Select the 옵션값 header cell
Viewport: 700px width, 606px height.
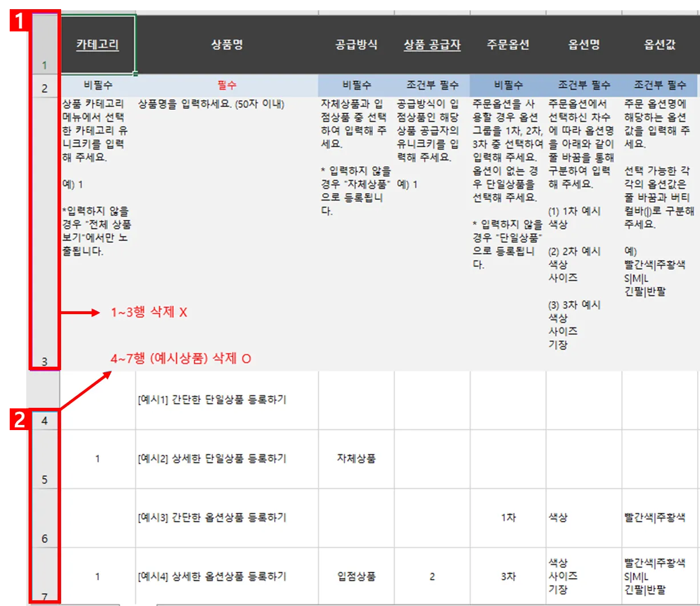tap(660, 45)
